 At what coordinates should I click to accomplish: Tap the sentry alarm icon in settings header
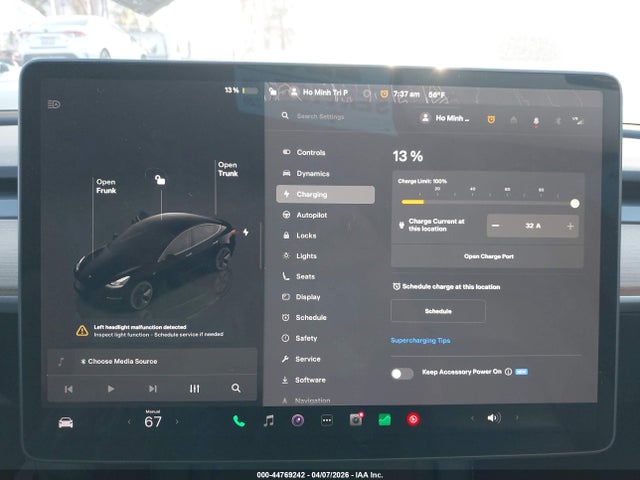[x=491, y=119]
